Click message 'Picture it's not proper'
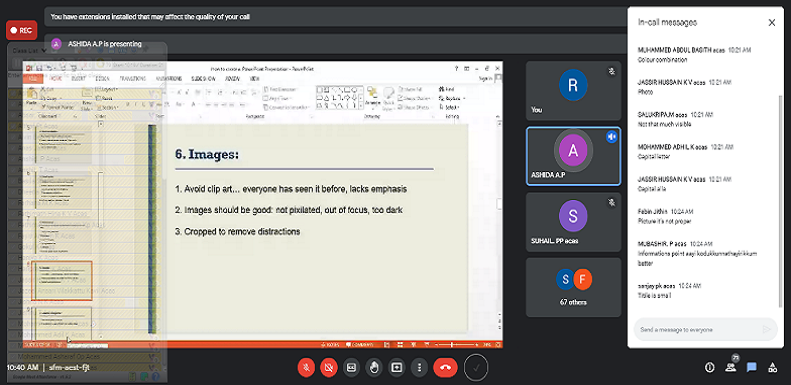Screen dimensions: 791x385 pyautogui.click(x=664, y=221)
